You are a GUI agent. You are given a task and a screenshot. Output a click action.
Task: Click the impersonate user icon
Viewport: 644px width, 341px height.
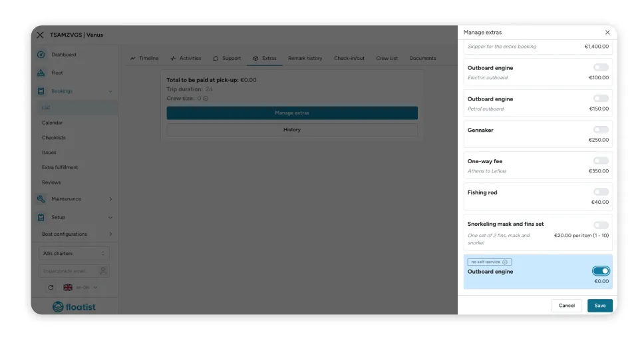click(x=103, y=270)
